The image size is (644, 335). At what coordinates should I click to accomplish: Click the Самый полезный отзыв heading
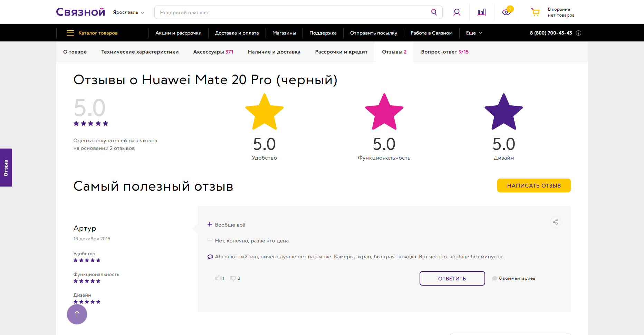[x=153, y=186]
